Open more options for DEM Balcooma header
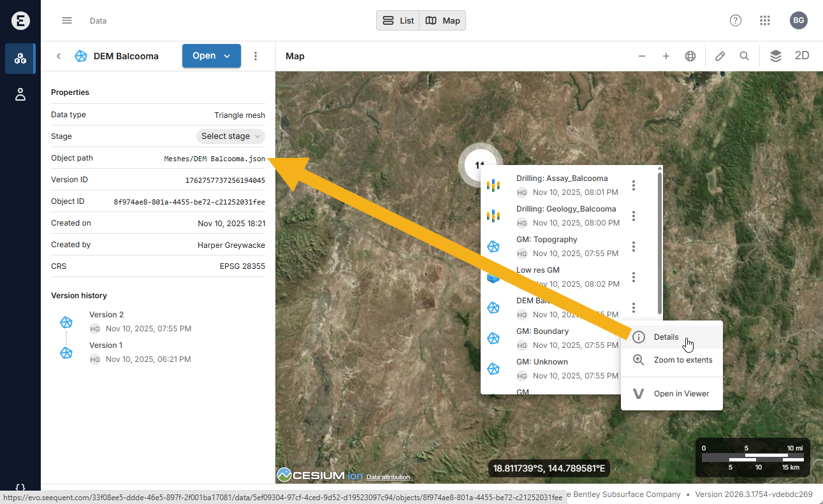This screenshot has width=823, height=504. 256,56
